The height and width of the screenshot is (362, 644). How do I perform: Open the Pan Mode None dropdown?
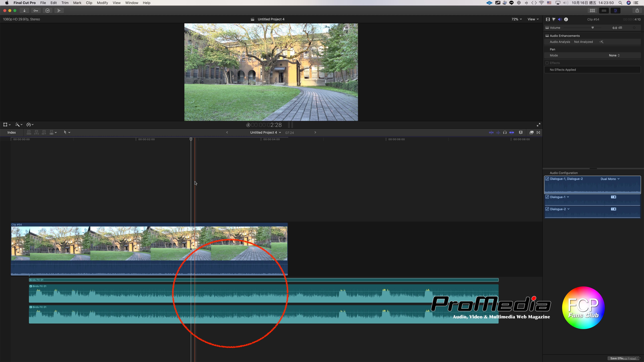click(614, 55)
